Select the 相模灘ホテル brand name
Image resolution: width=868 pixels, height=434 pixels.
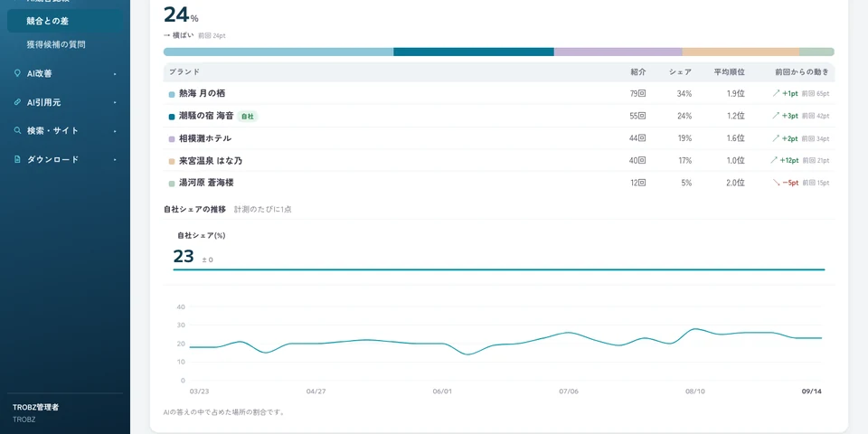pyautogui.click(x=205, y=138)
